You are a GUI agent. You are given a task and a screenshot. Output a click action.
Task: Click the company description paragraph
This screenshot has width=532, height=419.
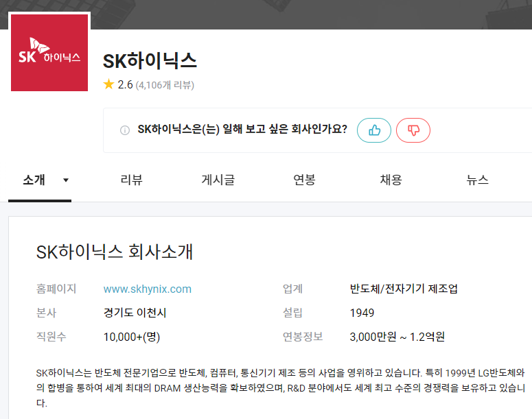(281, 388)
